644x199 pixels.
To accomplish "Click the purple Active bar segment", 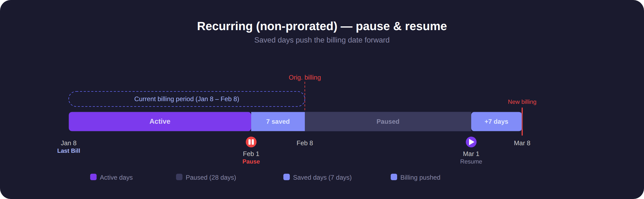I will pyautogui.click(x=160, y=122).
